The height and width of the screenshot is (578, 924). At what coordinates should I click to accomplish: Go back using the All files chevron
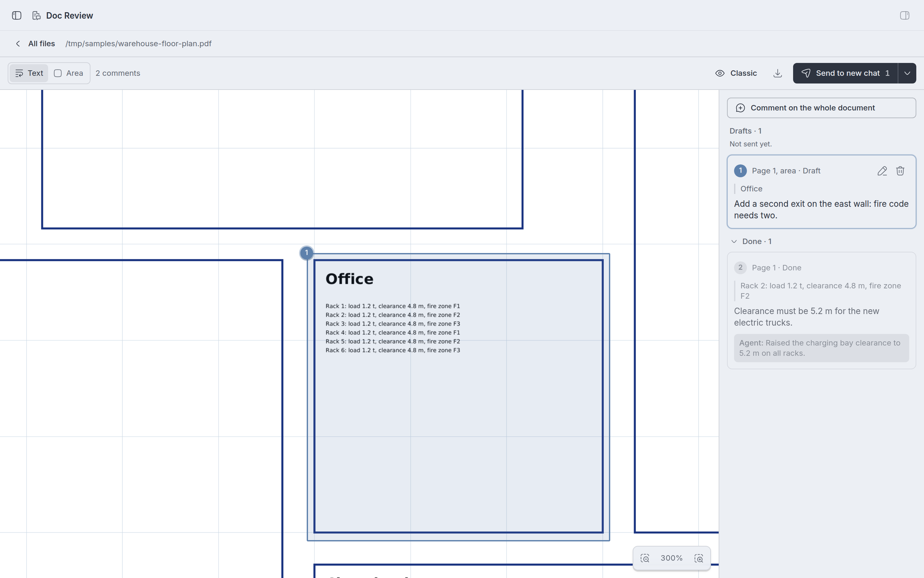click(18, 44)
